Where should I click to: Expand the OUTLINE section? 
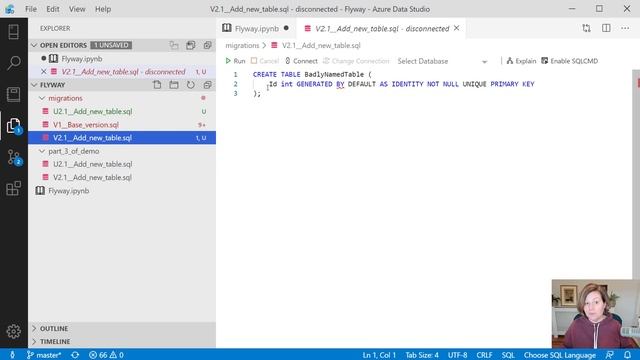point(122,329)
